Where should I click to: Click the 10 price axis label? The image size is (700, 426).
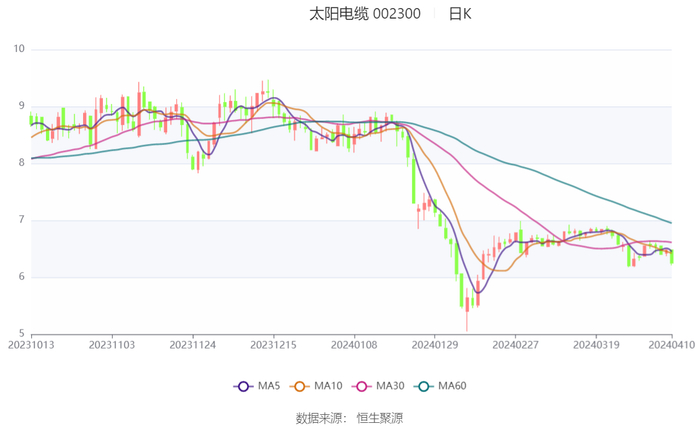19,49
